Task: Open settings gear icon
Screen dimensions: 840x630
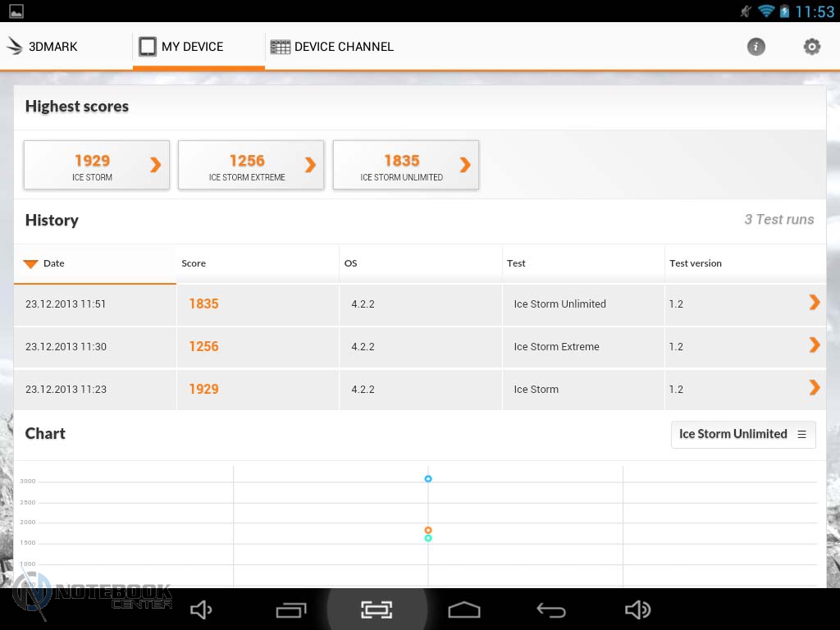Action: coord(811,47)
